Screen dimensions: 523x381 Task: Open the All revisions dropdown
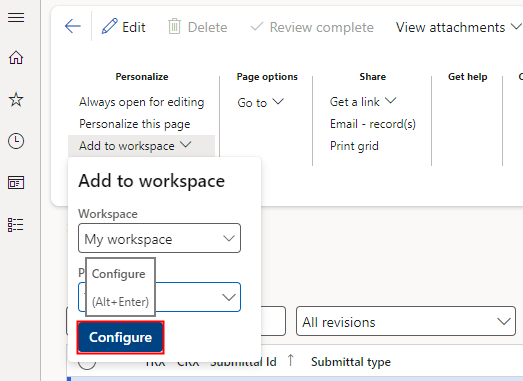coord(406,321)
